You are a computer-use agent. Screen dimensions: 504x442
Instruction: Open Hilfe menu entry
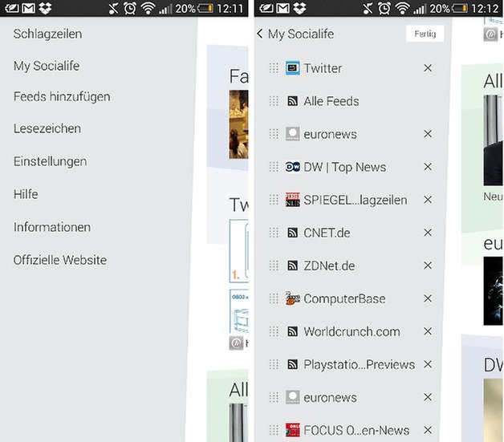[x=26, y=194]
